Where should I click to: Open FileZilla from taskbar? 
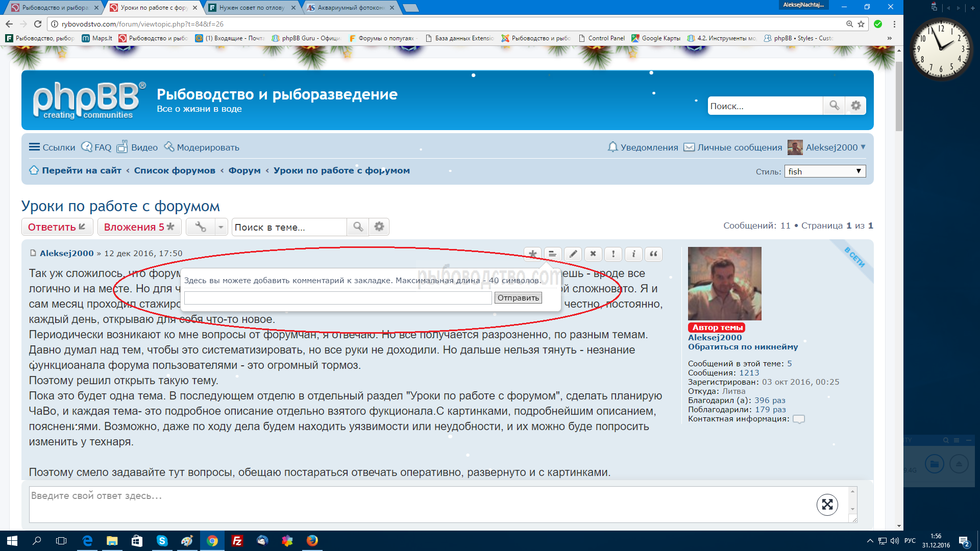click(x=237, y=541)
